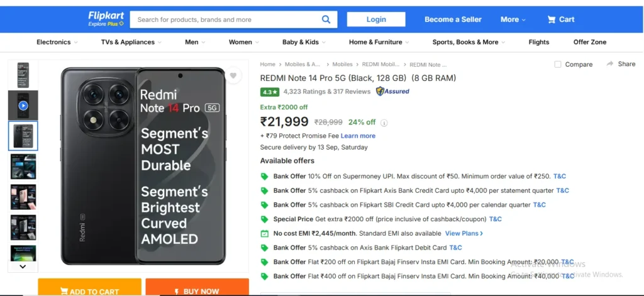This screenshot has width=644, height=296.
Task: Open the Flights menu item
Action: [538, 42]
